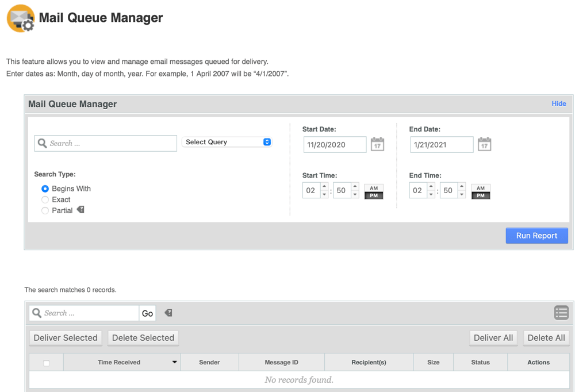Select the Exact search type
The height and width of the screenshot is (392, 575).
(45, 199)
